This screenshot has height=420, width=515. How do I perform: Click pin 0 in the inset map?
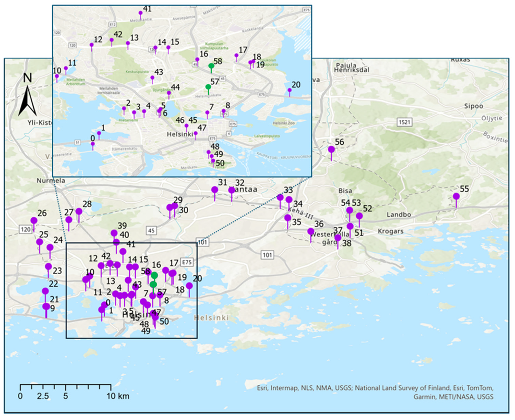[93, 144]
